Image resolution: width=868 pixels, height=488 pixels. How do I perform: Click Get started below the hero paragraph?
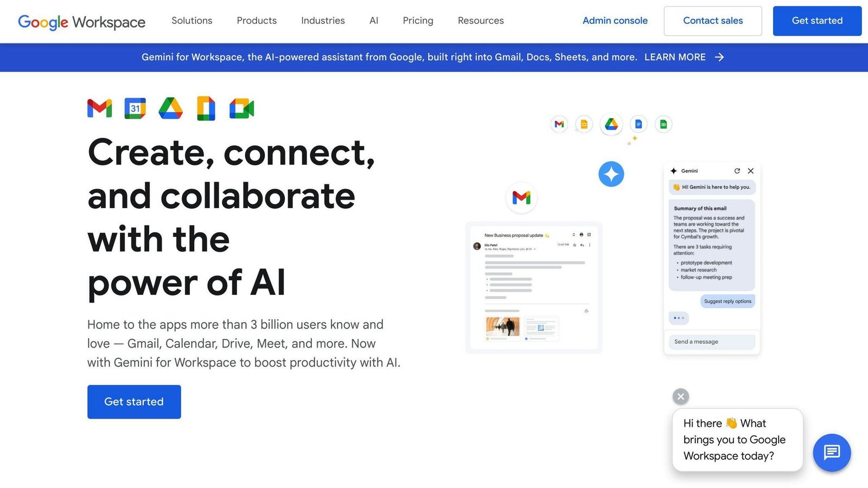tap(134, 402)
